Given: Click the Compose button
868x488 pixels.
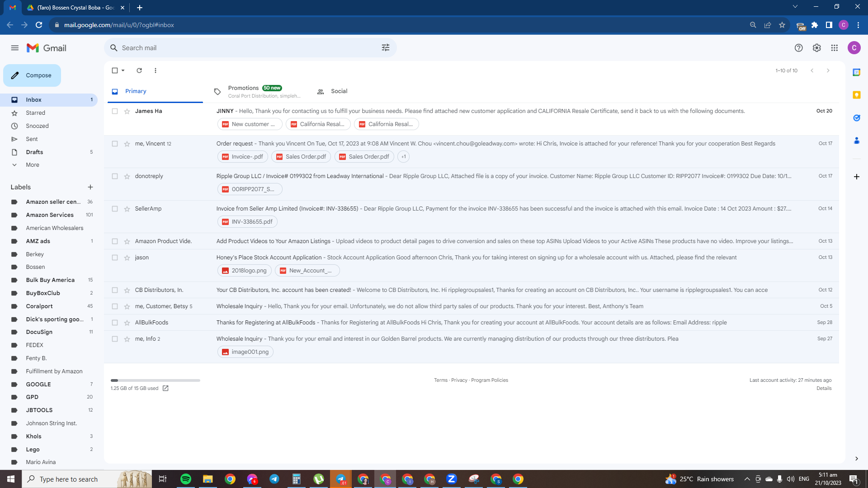Looking at the screenshot, I should point(32,75).
